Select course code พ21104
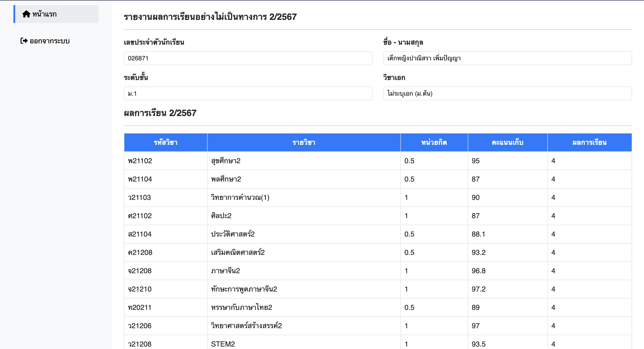Image resolution: width=644 pixels, height=349 pixels. 140,179
